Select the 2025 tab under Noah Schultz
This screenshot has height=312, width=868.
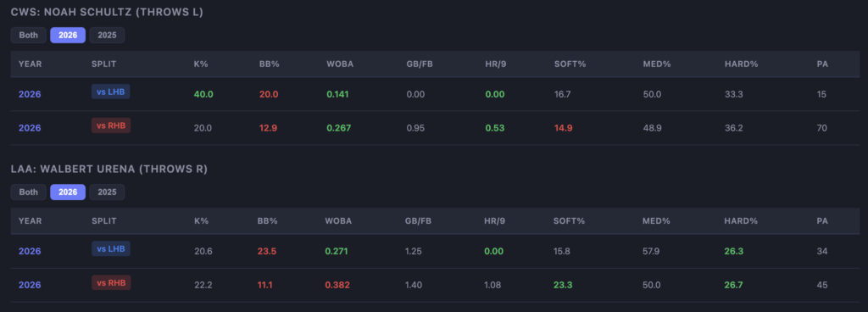point(107,35)
